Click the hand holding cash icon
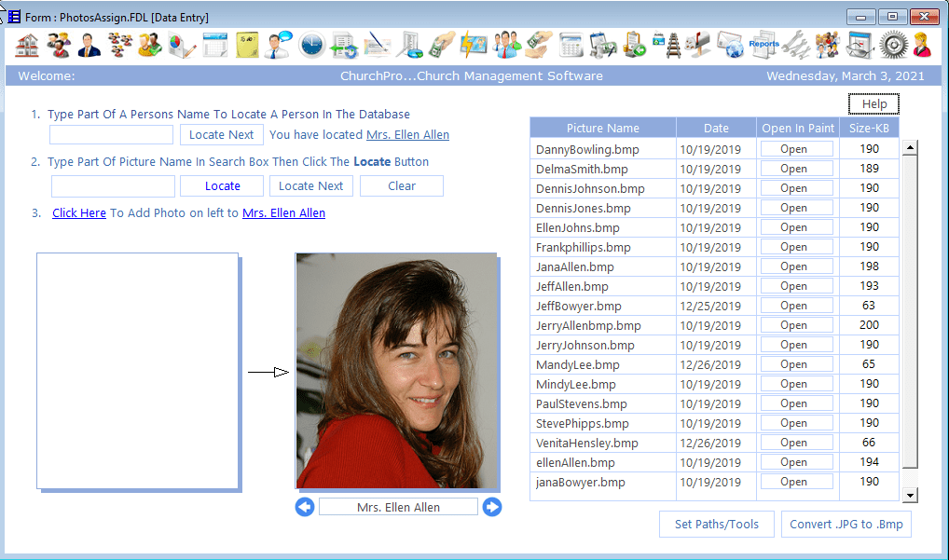 click(442, 46)
